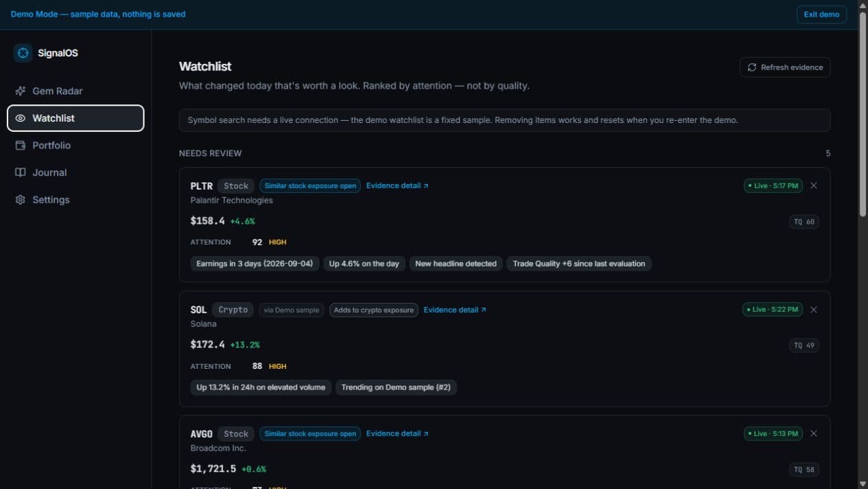Click the Live 5:17 PM status badge
The image size is (868, 489).
pos(773,185)
